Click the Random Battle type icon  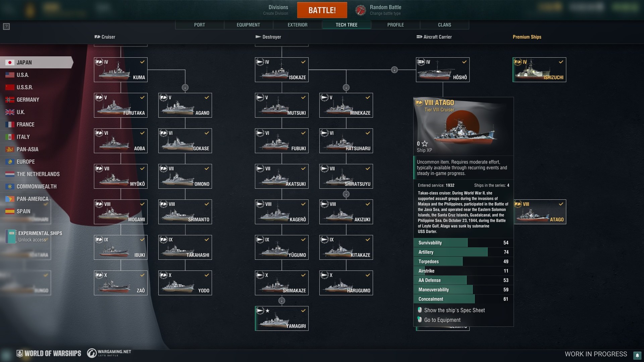[361, 10]
